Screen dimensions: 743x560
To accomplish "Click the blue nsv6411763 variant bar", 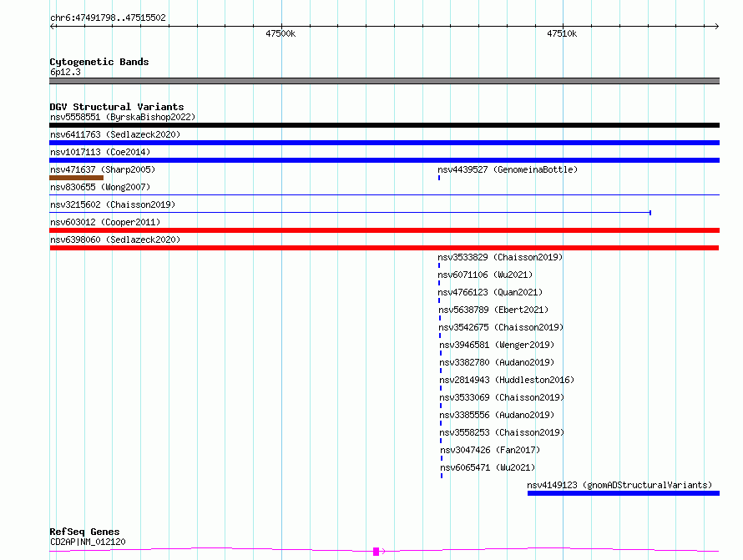I will [x=384, y=143].
